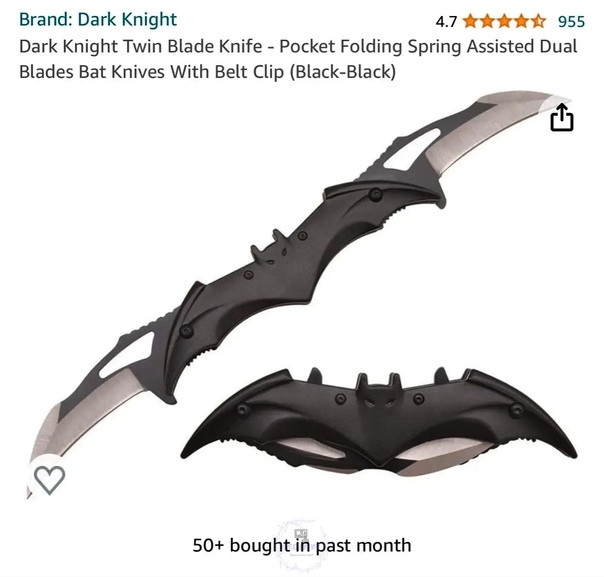This screenshot has width=604, height=577.
Task: Click the 4.7 rating number
Action: pos(446,22)
